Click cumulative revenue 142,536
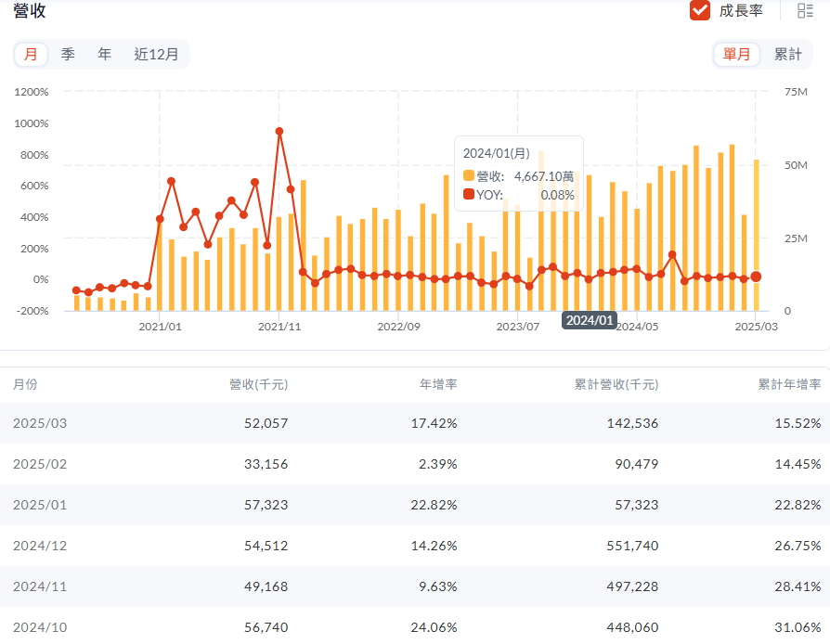Screen dimensions: 830x644 click(x=632, y=423)
